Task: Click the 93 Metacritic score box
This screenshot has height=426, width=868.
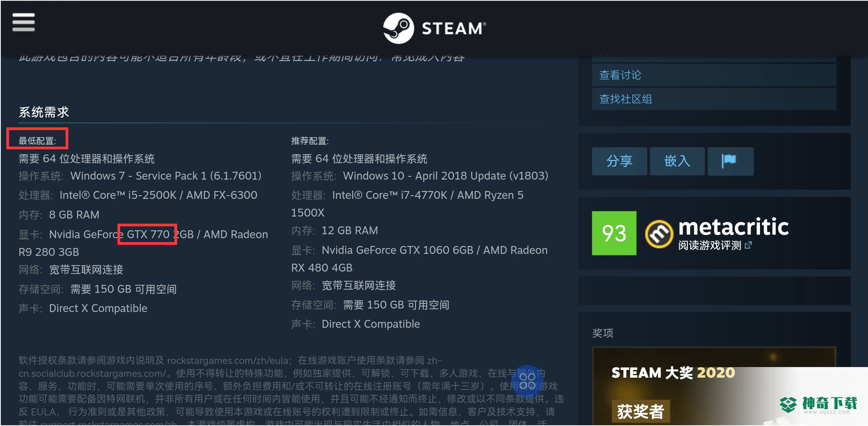Action: click(614, 233)
